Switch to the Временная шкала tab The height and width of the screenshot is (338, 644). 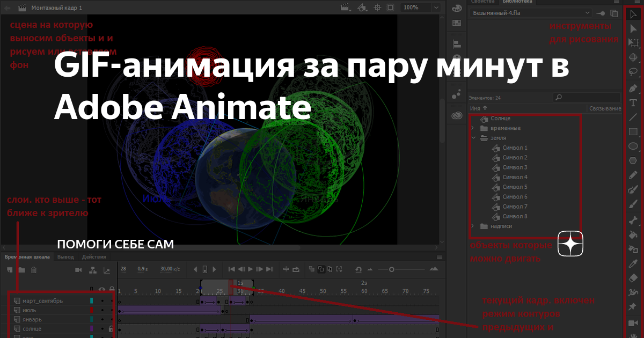(27, 257)
